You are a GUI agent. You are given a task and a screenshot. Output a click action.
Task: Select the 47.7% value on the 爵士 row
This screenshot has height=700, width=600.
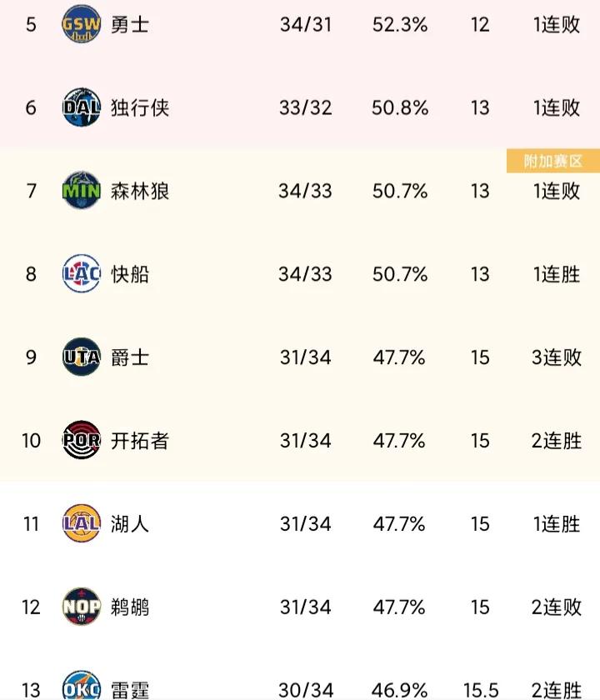point(398,357)
